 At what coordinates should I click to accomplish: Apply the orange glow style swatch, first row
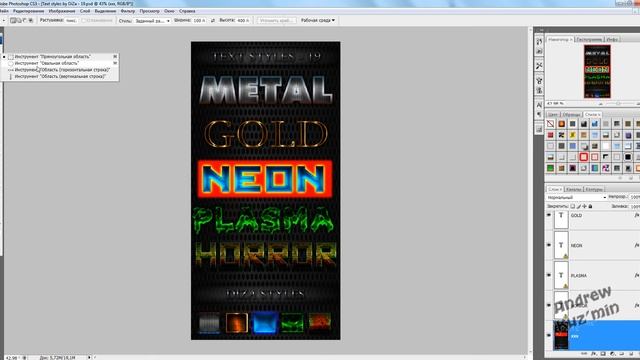562,124
